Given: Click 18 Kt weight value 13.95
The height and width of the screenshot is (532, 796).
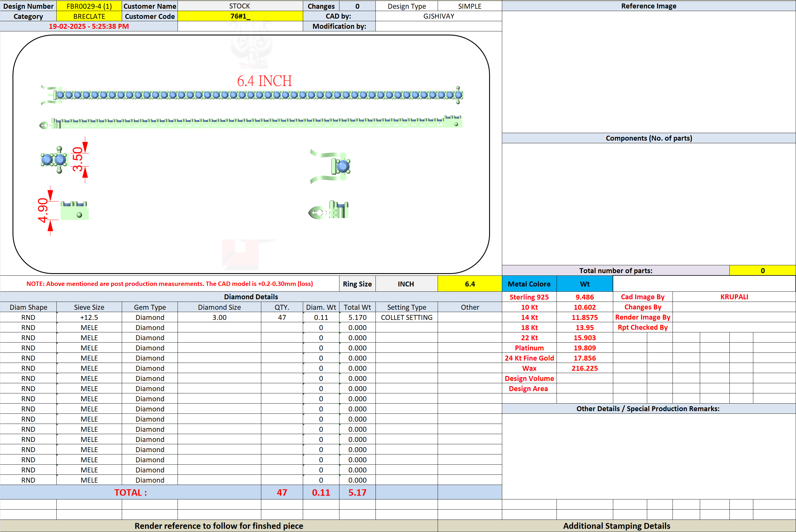Looking at the screenshot, I should click(x=585, y=327).
